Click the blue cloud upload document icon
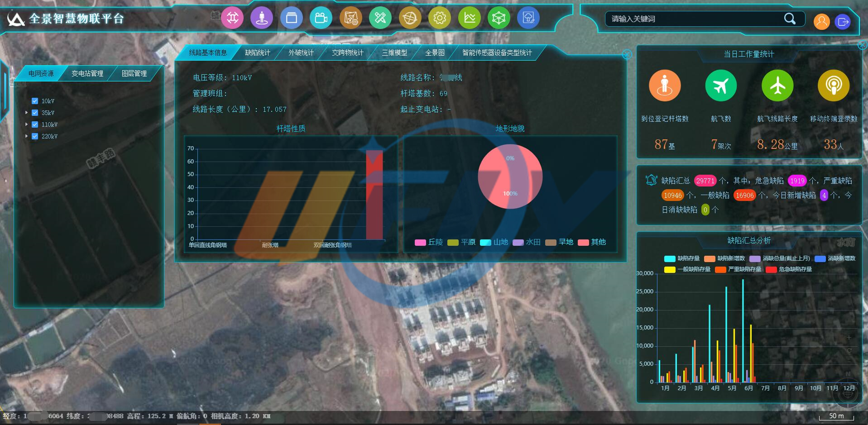 coord(528,18)
